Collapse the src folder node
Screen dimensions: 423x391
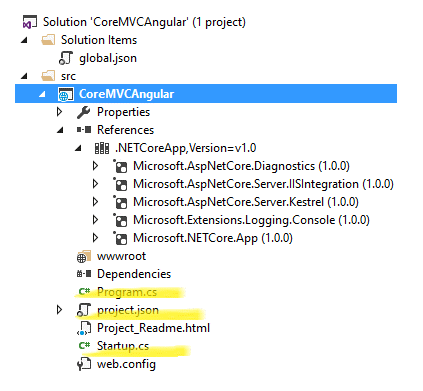[24, 76]
